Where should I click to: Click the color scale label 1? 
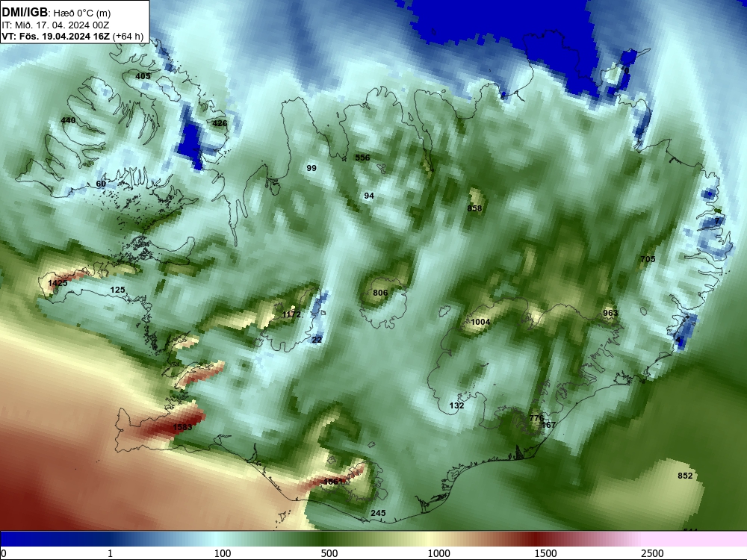coord(110,553)
